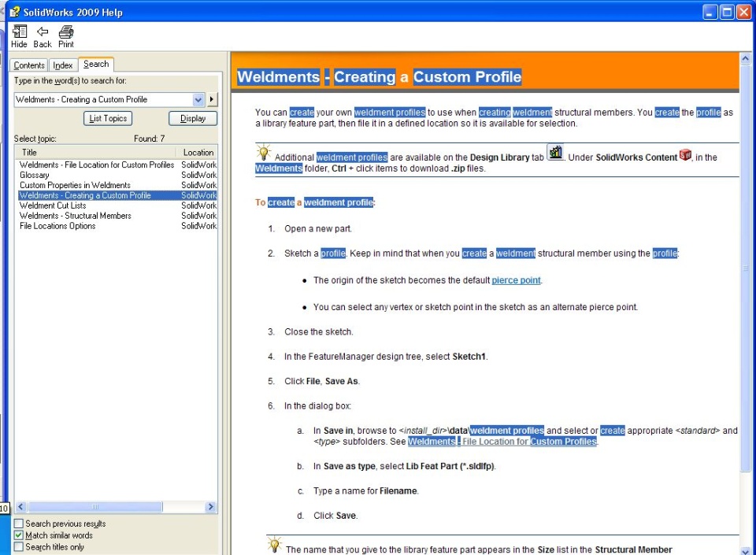Minimize the SolidWorks Help window
Screen dimensions: 756x555
(710, 12)
